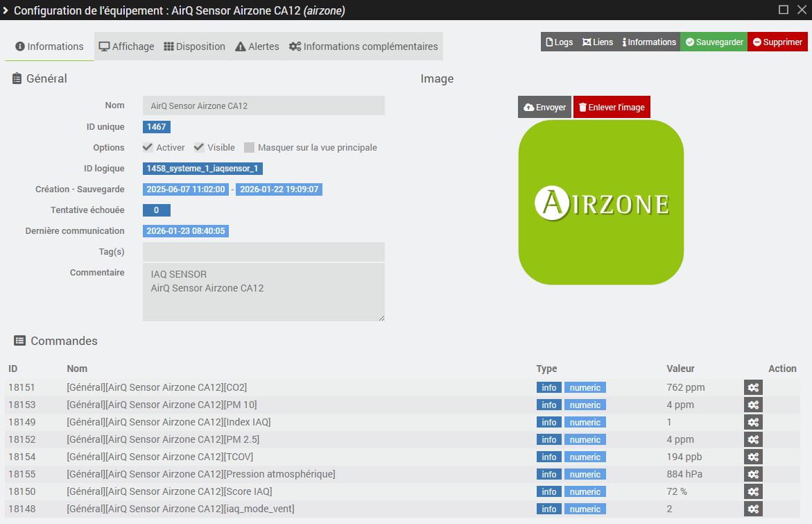812x524 pixels.
Task: Maximize the configuration dialog
Action: (x=784, y=10)
